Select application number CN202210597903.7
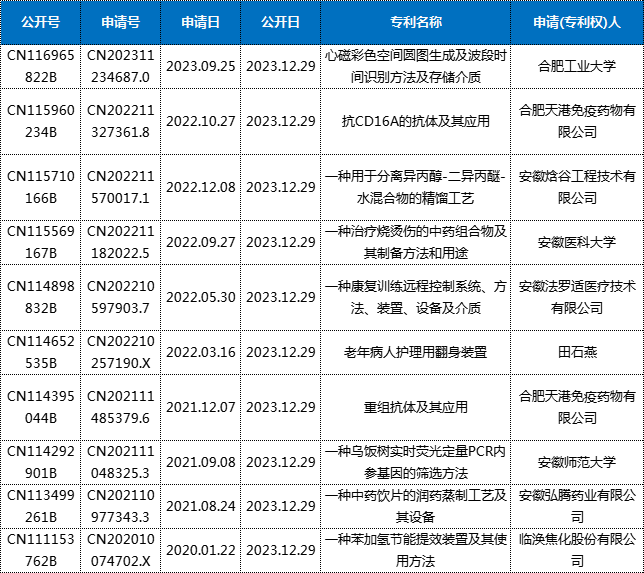 pyautogui.click(x=120, y=297)
